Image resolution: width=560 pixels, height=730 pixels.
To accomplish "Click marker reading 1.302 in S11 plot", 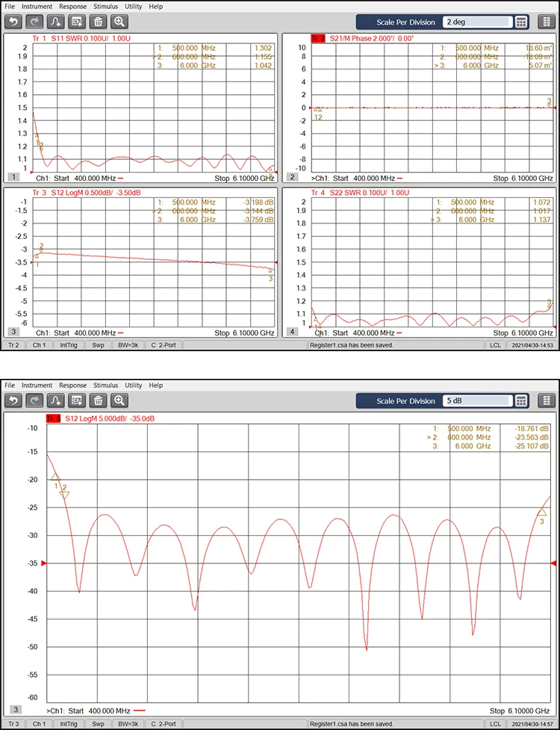I will tap(263, 48).
